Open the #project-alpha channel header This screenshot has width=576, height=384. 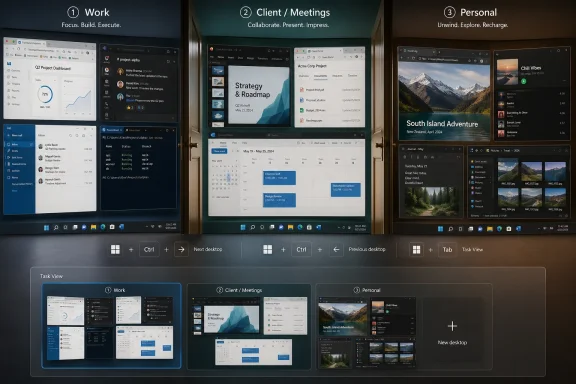click(x=128, y=60)
